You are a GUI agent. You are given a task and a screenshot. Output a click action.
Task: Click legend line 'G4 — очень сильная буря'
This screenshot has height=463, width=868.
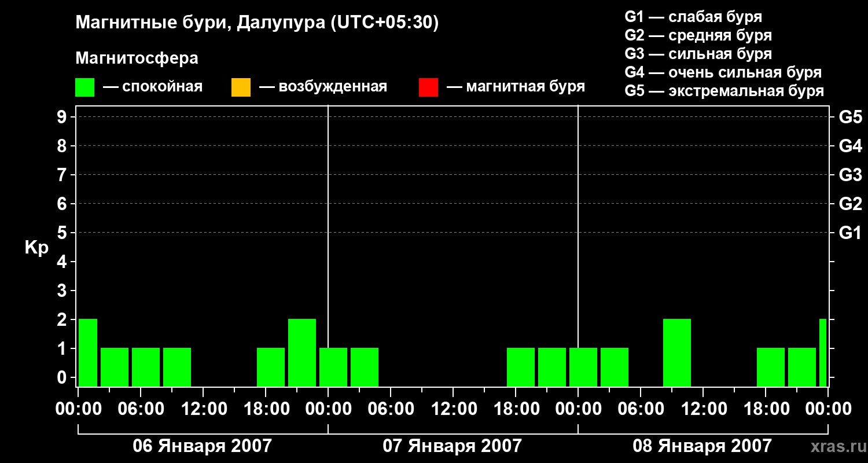723,72
